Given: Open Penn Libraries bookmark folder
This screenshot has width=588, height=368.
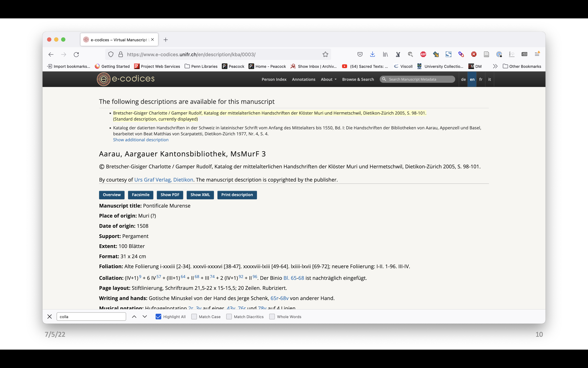Looking at the screenshot, I should pyautogui.click(x=201, y=66).
